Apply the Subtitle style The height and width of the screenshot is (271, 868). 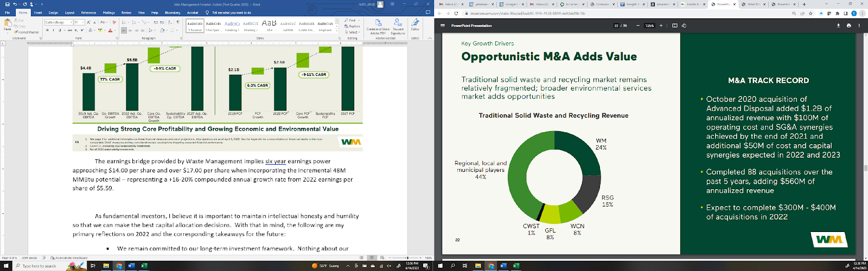point(288,27)
